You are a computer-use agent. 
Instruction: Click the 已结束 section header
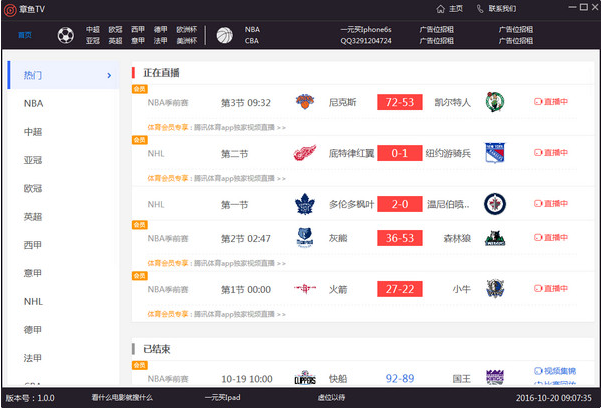[x=157, y=349]
